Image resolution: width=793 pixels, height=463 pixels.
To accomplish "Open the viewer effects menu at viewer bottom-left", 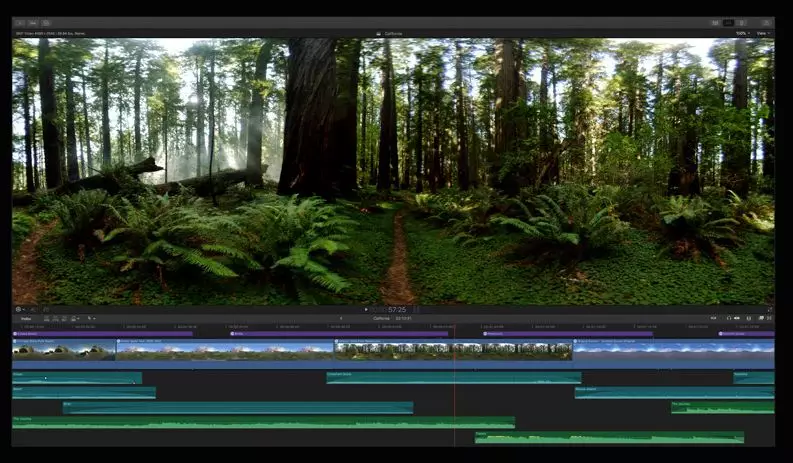I will coord(20,309).
